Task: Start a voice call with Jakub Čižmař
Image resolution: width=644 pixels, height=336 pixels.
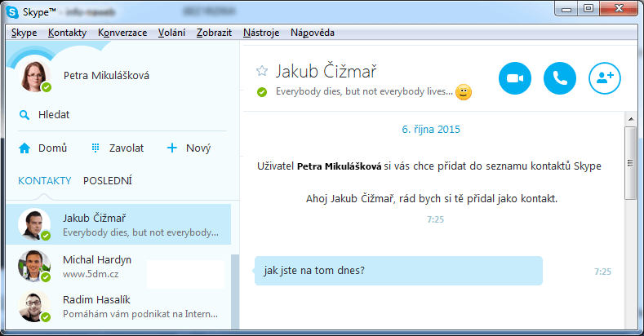Action: coord(559,78)
